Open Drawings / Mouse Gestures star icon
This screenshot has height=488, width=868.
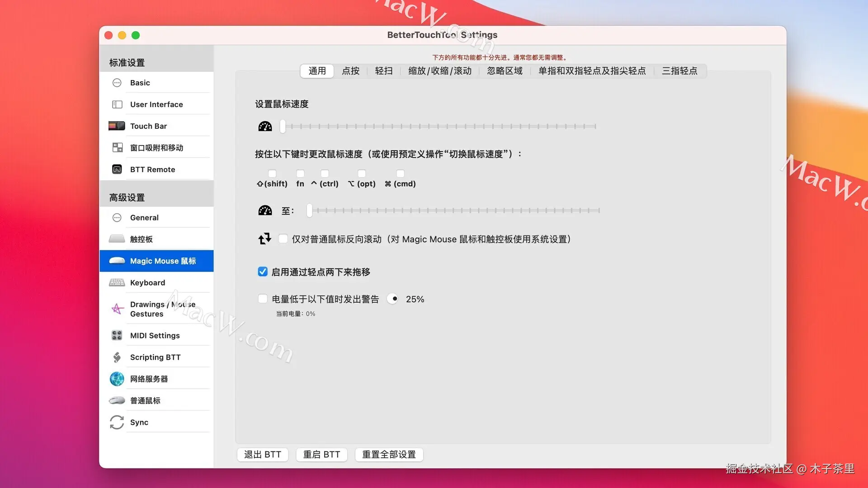tap(117, 309)
